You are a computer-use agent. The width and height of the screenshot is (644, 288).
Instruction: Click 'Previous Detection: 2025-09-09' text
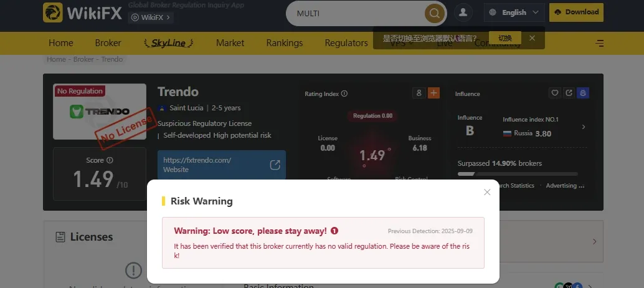[430, 231]
